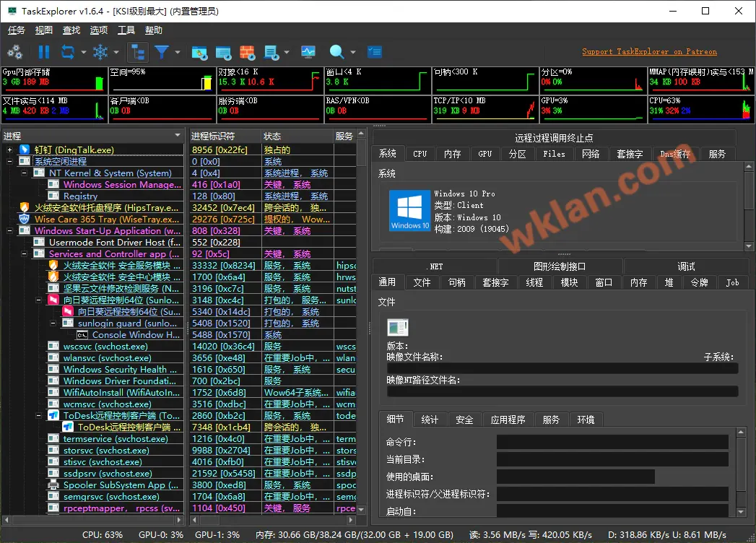The width and height of the screenshot is (756, 543).
Task: Open the 视图 menu
Action: [44, 30]
